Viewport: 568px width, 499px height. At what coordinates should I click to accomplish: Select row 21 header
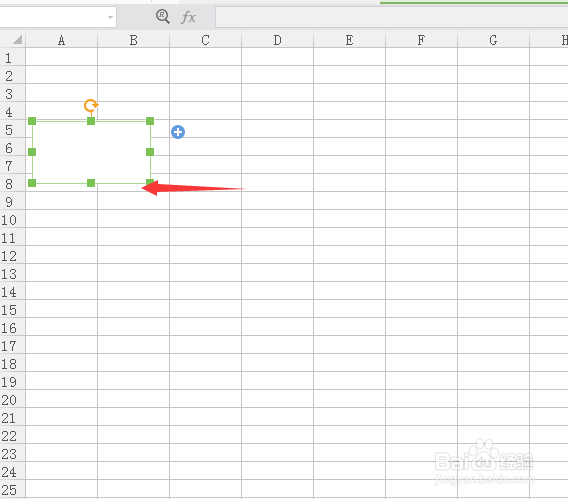[12, 417]
